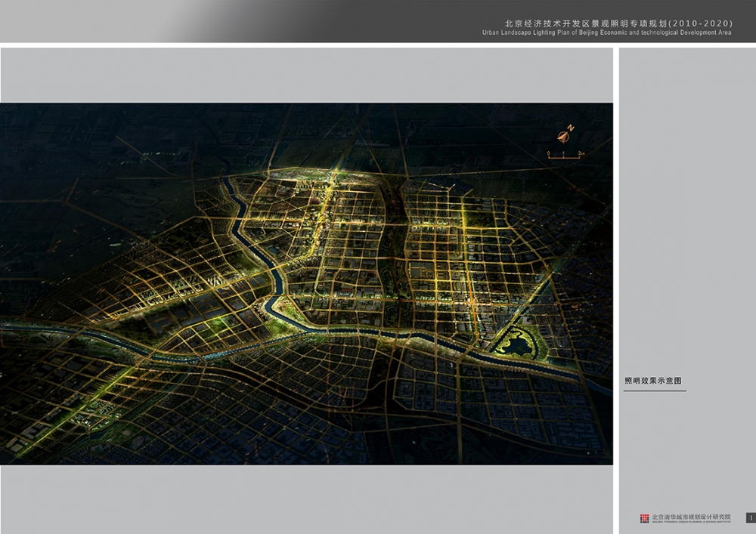Click the 北京清华城市规划设计研究院 institute name
The height and width of the screenshot is (534, 756).
click(691, 517)
